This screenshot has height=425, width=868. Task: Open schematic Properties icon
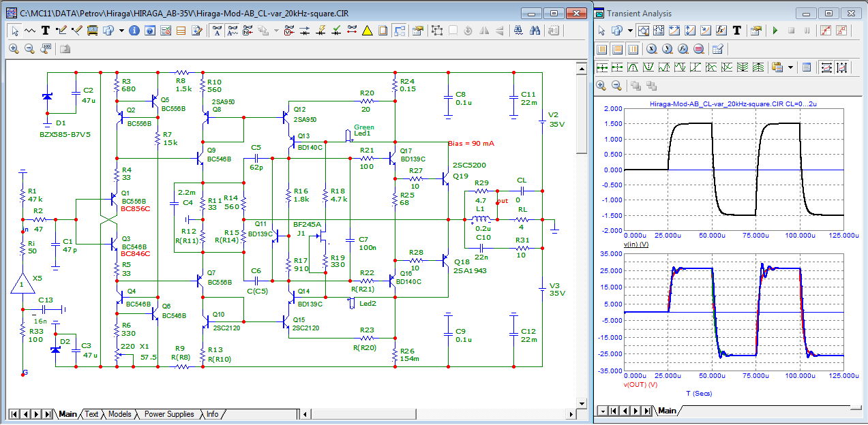(418, 31)
